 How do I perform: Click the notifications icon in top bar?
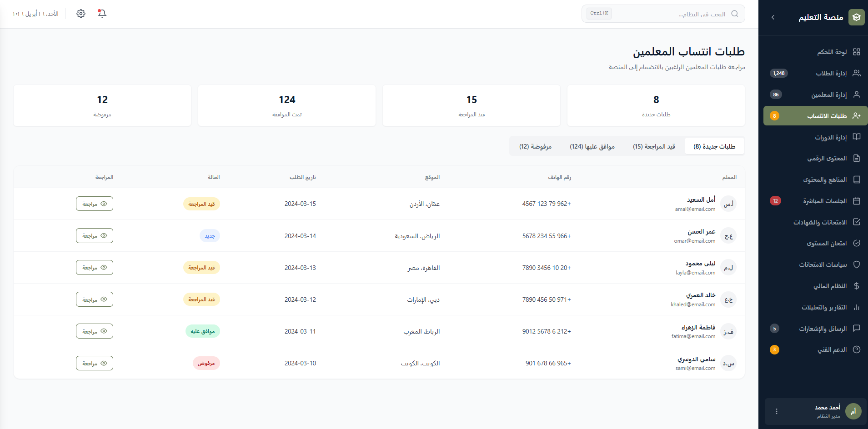click(101, 13)
